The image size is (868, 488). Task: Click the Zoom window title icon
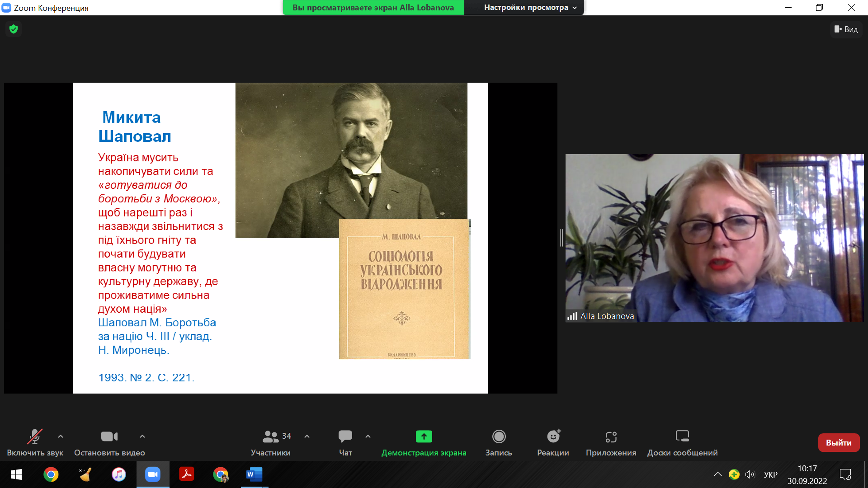tap(6, 8)
